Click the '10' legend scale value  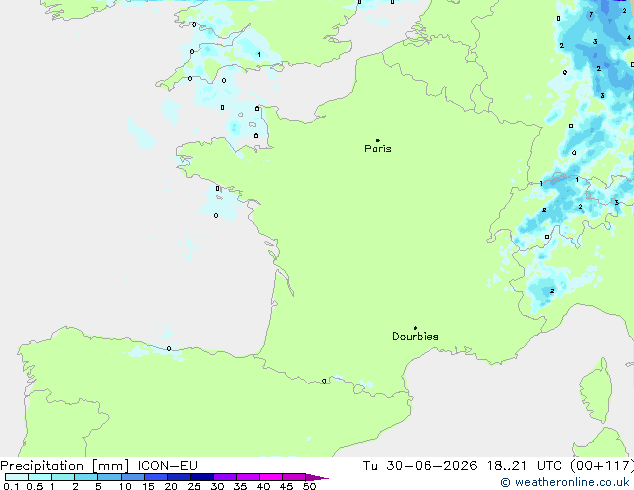[x=125, y=486]
